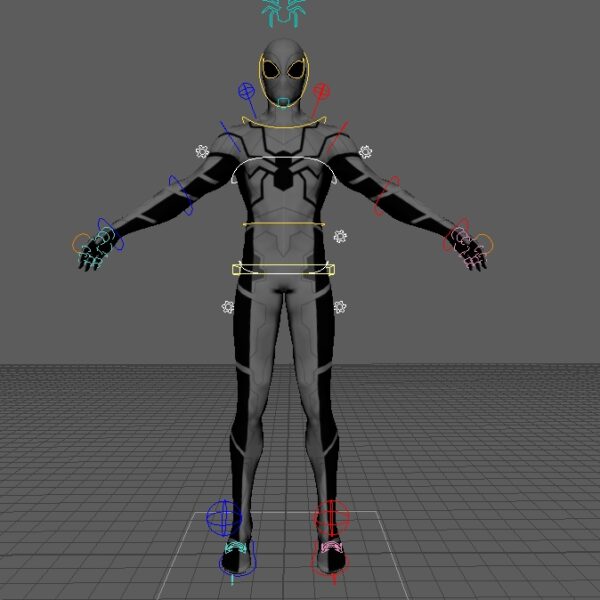Viewport: 600px width, 600px height.
Task: Click the red sphere control near the ankle
Action: click(x=331, y=518)
